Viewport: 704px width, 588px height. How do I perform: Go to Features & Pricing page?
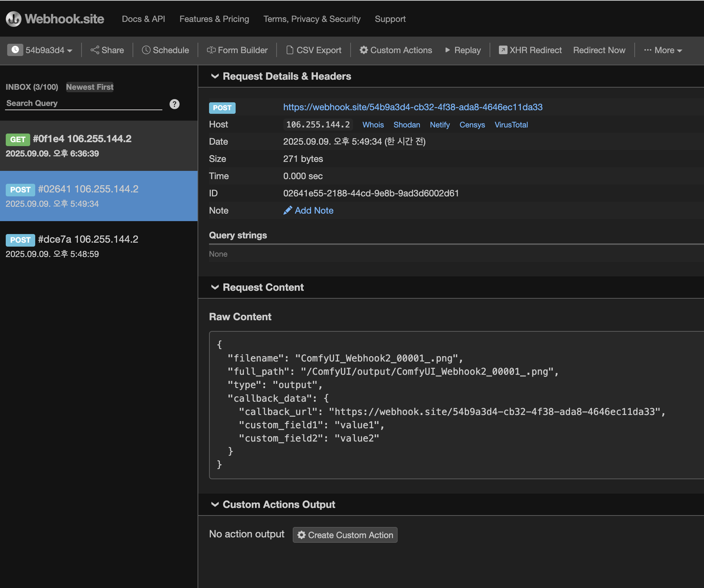(x=214, y=19)
